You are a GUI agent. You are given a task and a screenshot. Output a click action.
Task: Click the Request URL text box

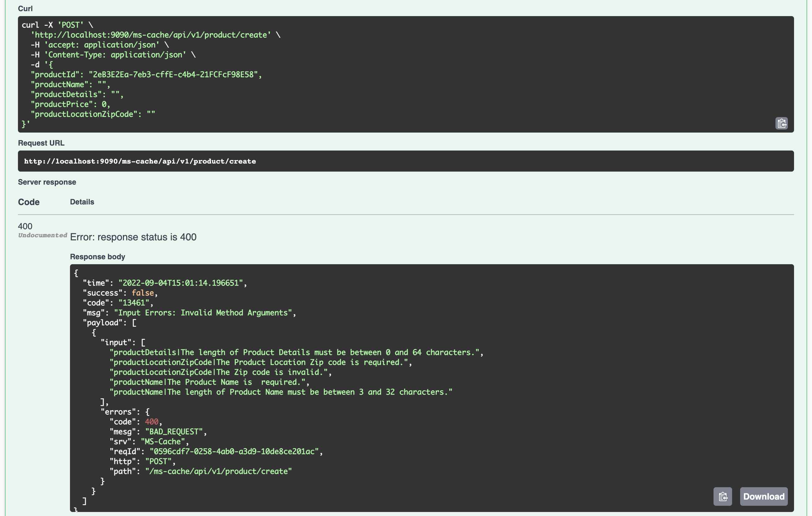click(x=140, y=161)
